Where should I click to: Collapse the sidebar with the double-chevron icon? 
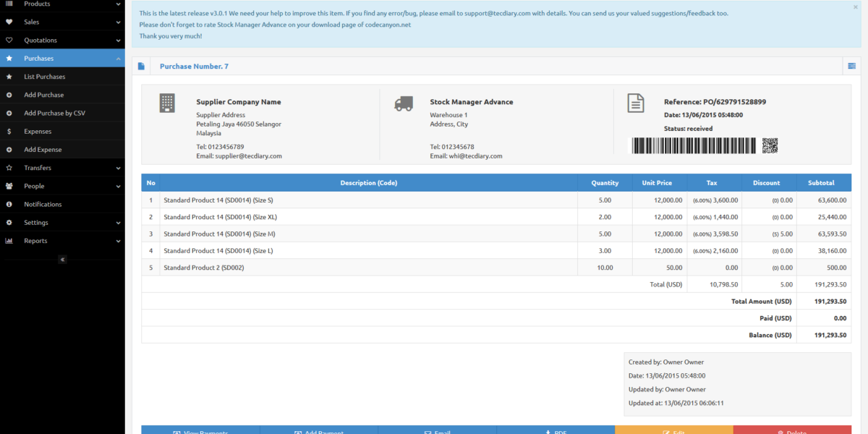(x=62, y=259)
